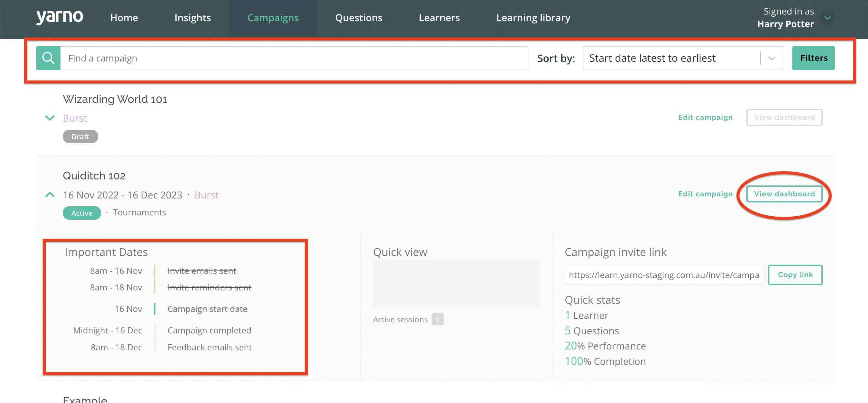This screenshot has width=868, height=403.
Task: View dashboard for Wizarding World 101
Action: (x=784, y=117)
